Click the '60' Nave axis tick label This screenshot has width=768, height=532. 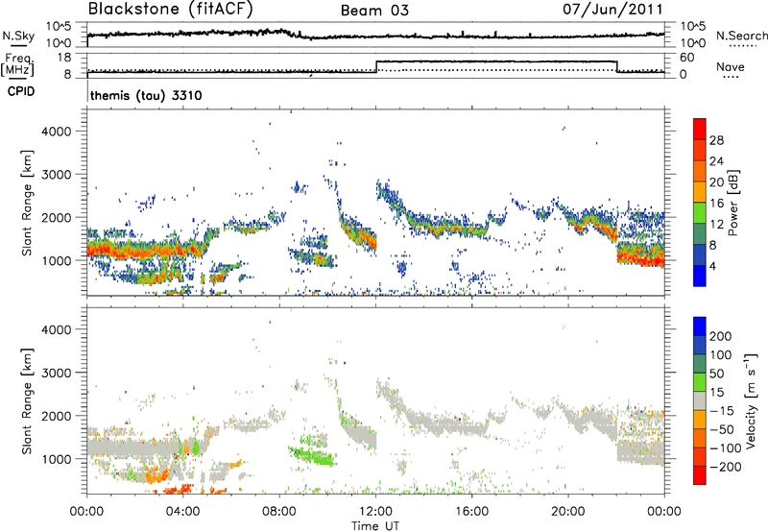(x=687, y=58)
